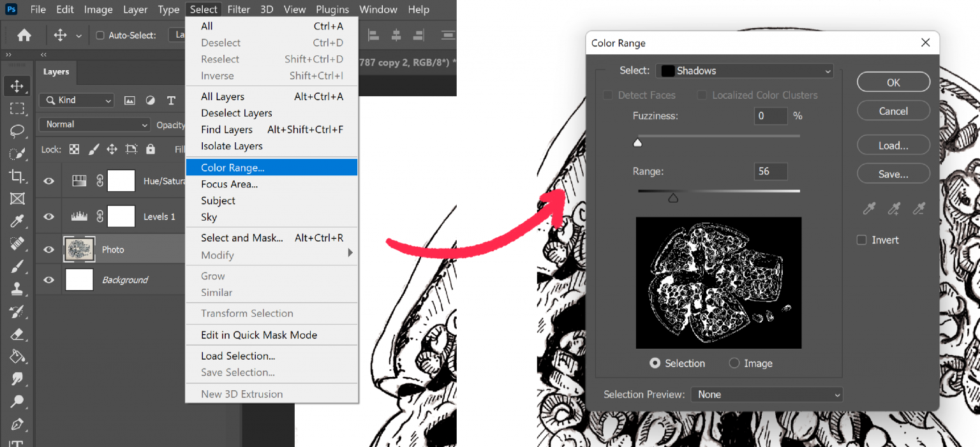Image resolution: width=980 pixels, height=447 pixels.
Task: Switch preview to Image radio button
Action: (x=734, y=363)
